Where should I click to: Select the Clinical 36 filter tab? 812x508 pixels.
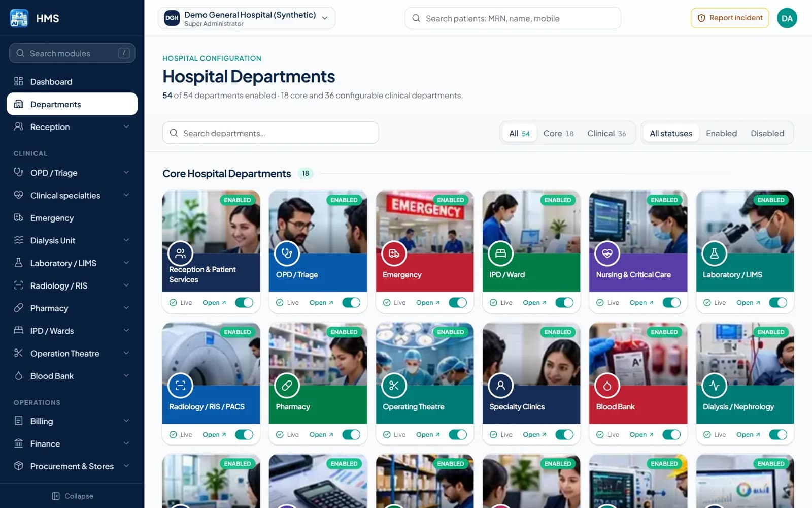coord(606,133)
